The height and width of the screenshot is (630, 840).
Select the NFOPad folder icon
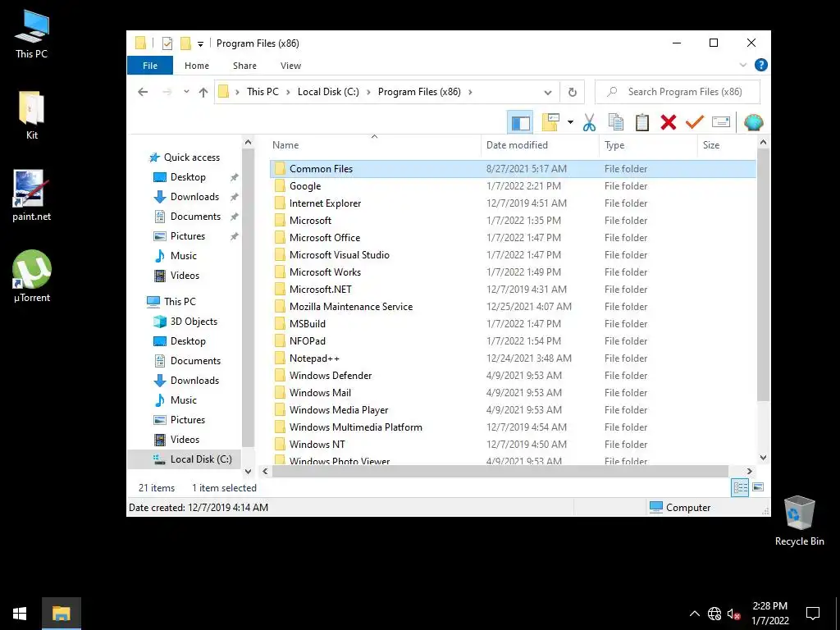[x=280, y=341]
